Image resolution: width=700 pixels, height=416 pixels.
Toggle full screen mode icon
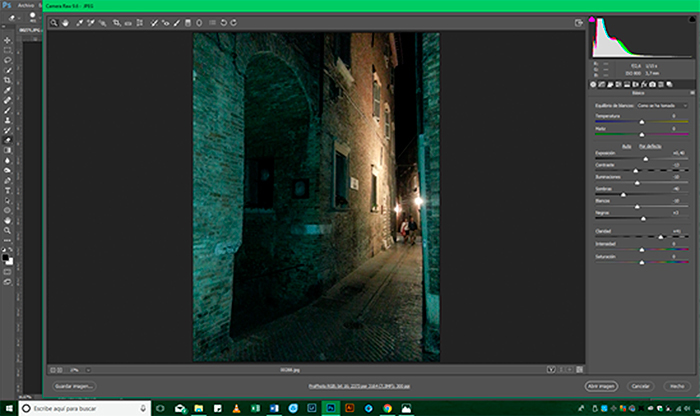(579, 22)
